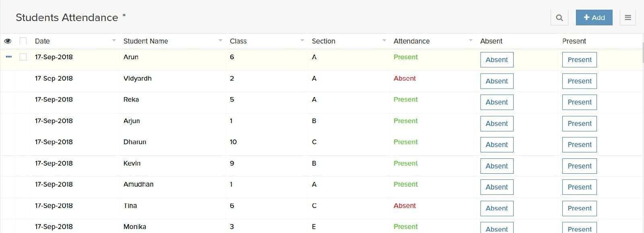The height and width of the screenshot is (233, 644).
Task: Select the Present column header
Action: (x=574, y=41)
